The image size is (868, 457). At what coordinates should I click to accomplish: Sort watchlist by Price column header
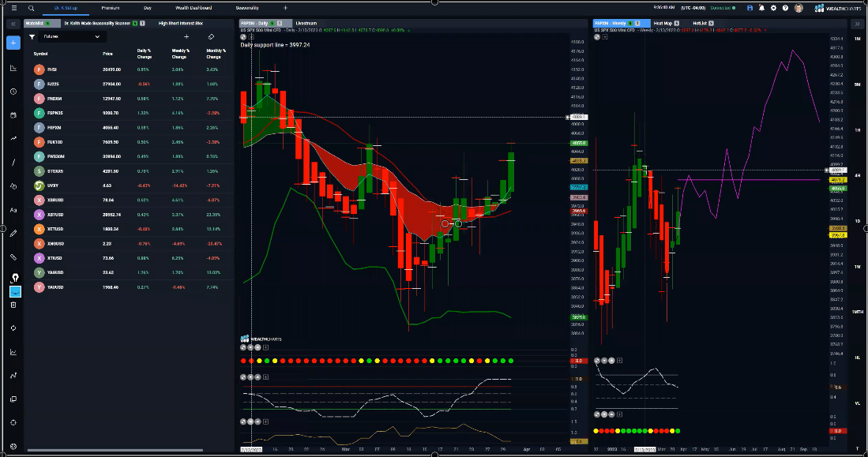point(107,54)
